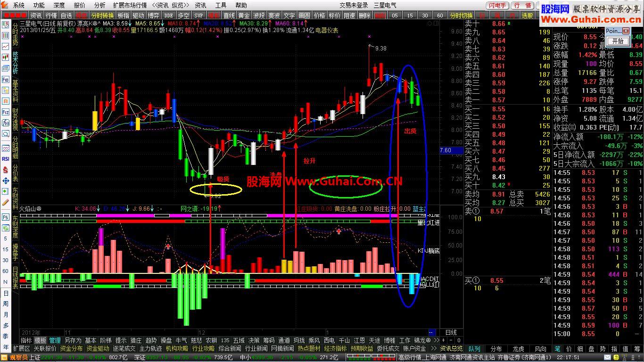Click the 选股 toolbar button
This screenshot has height=362, width=644.
pyautogui.click(x=527, y=15)
